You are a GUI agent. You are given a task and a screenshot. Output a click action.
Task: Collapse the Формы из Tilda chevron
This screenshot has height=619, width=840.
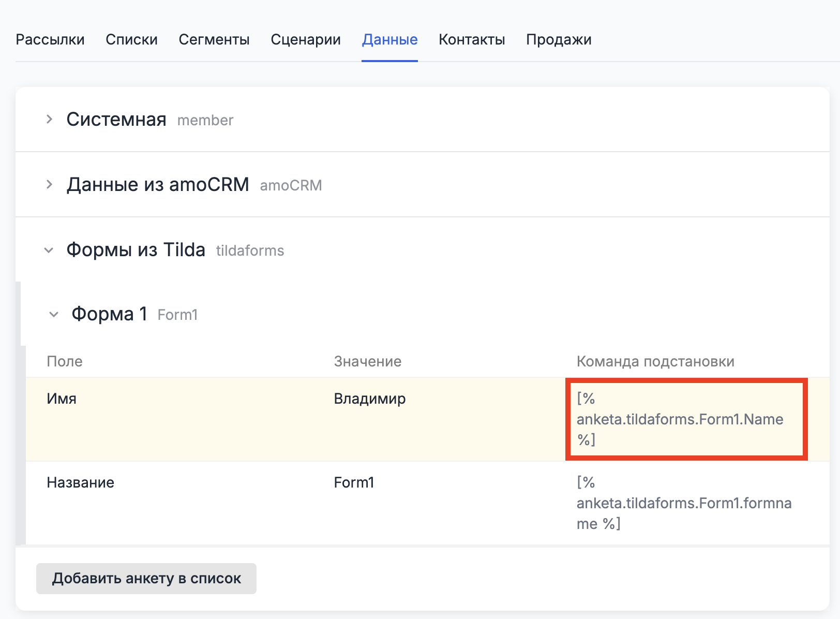tap(49, 250)
